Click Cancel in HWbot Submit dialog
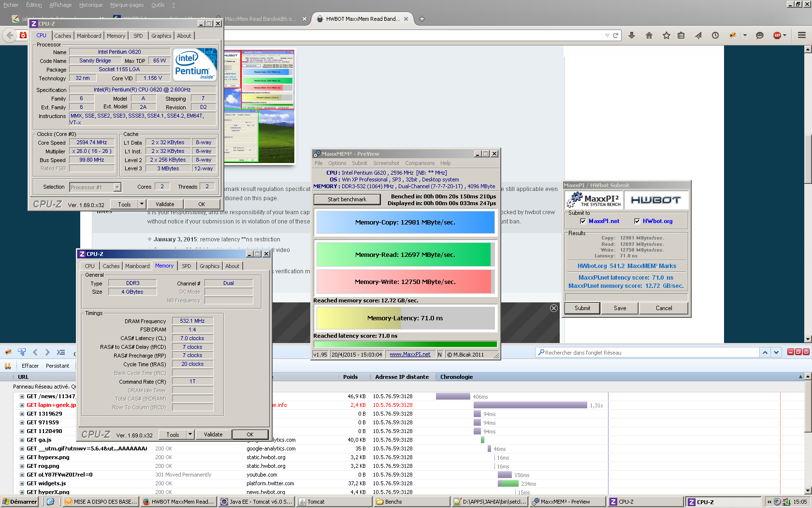Screen dimensions: 812x508 [x=664, y=308]
